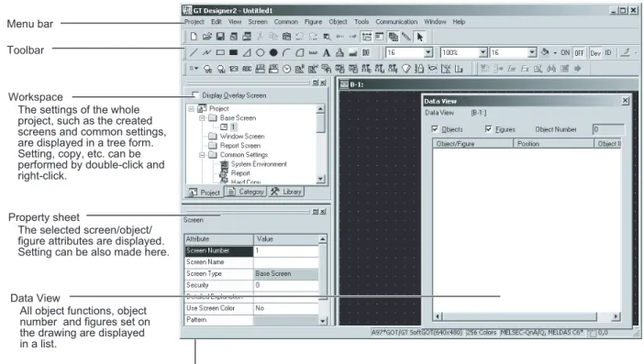Open the Project menu
Screen dimensions: 644x364
point(194,22)
